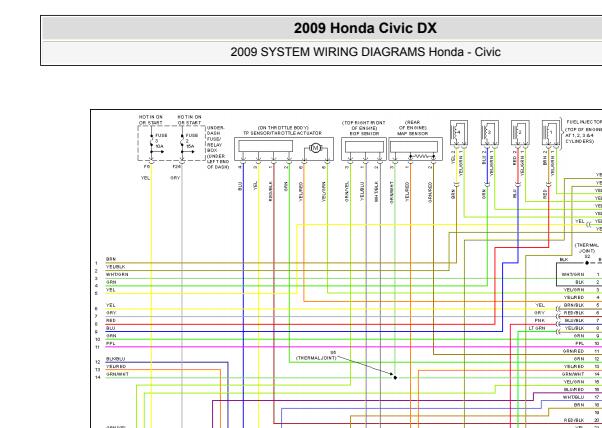The width and height of the screenshot is (602, 428).
Task: Select 'WHT/GRN' at left row 3
Action: pyautogui.click(x=117, y=274)
